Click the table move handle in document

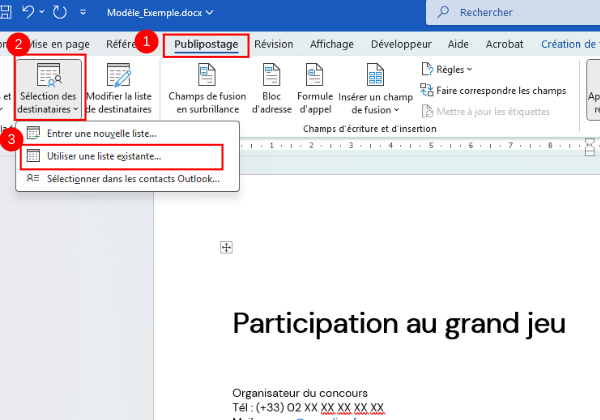[227, 247]
